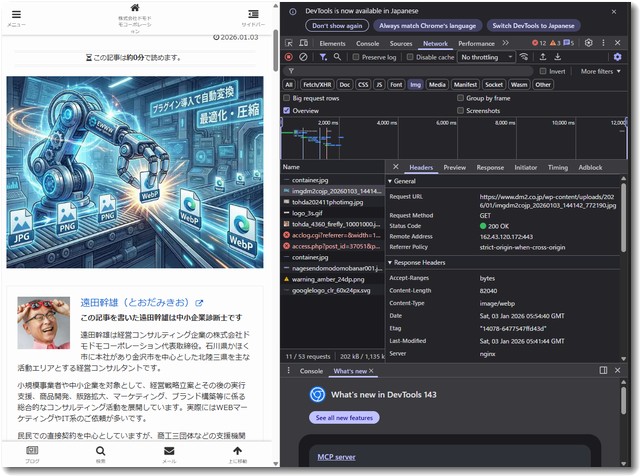Open DevTools three-dot customize menu

(x=603, y=43)
